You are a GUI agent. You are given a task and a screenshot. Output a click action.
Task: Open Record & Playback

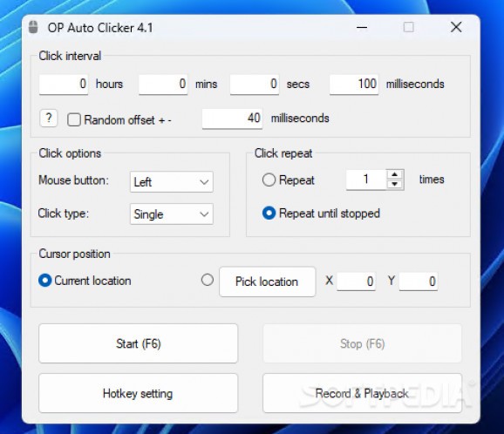pos(362,393)
